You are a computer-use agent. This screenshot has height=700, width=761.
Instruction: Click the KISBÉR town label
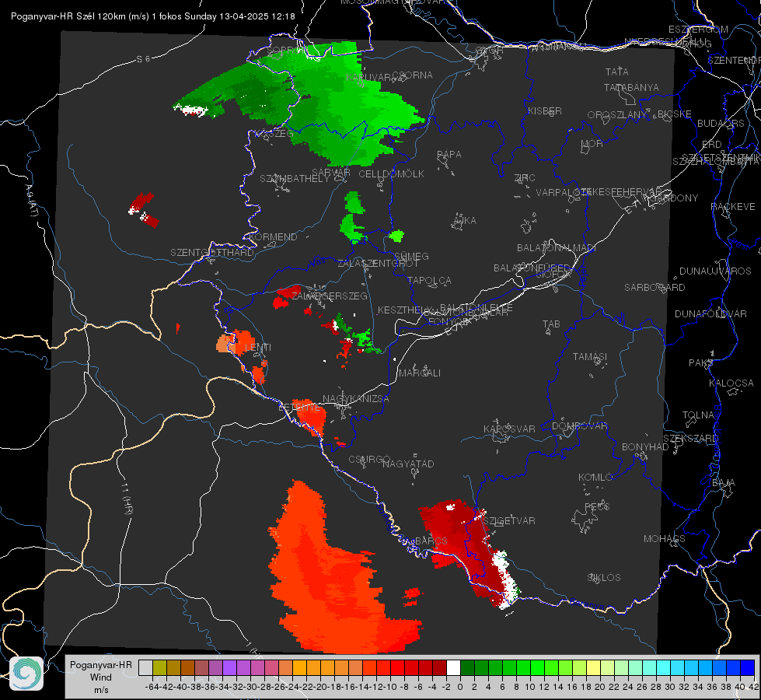coord(545,111)
